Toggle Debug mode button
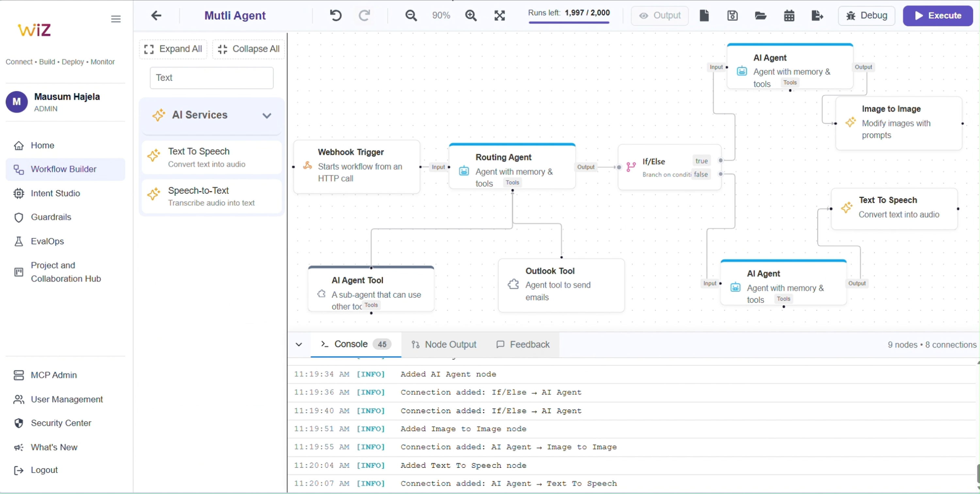The width and height of the screenshot is (980, 494). tap(866, 16)
